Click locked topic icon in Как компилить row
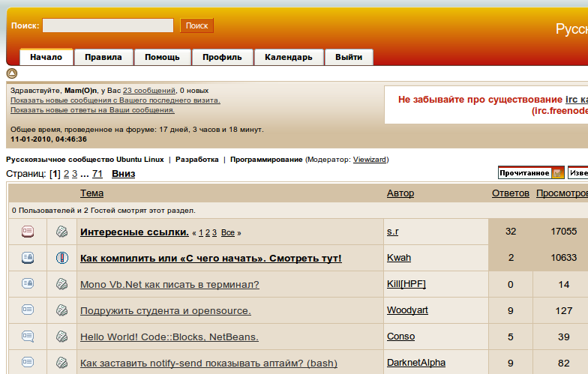The height and width of the screenshot is (374, 588). [28, 258]
